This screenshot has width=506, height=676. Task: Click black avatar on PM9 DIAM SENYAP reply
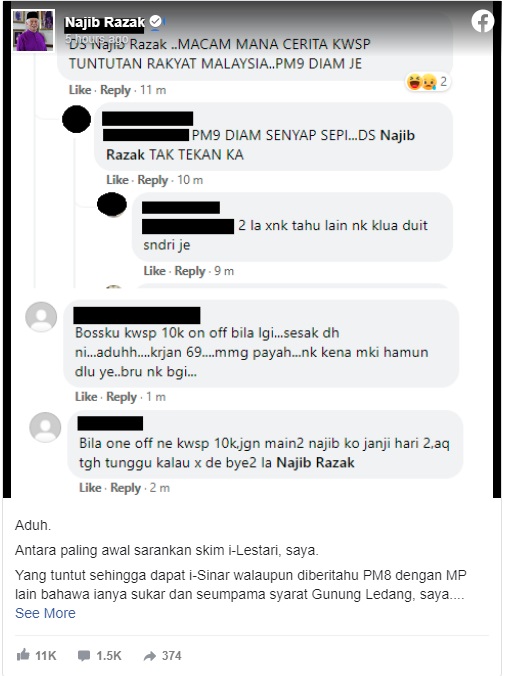tap(77, 119)
